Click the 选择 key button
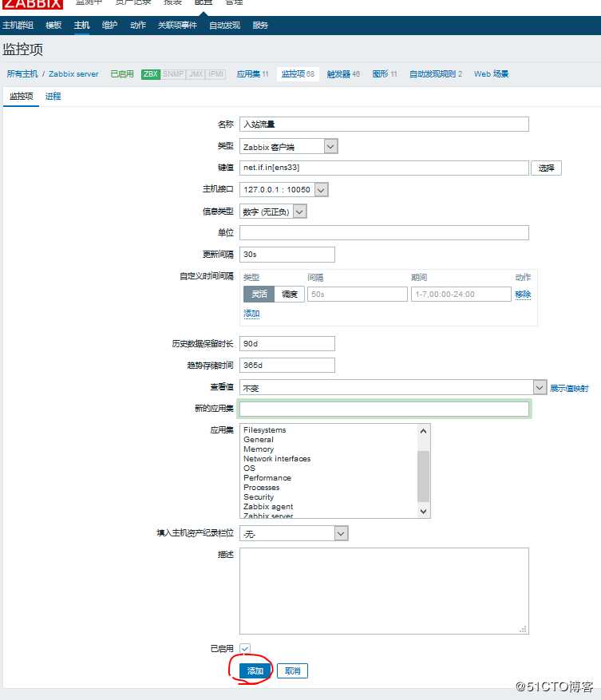Screen dimensions: 601x700 click(546, 168)
